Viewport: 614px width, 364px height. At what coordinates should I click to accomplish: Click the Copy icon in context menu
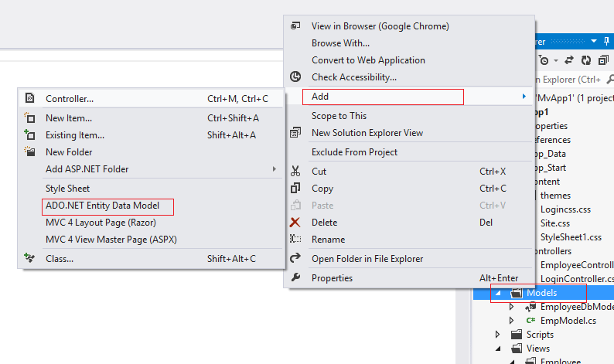(295, 189)
